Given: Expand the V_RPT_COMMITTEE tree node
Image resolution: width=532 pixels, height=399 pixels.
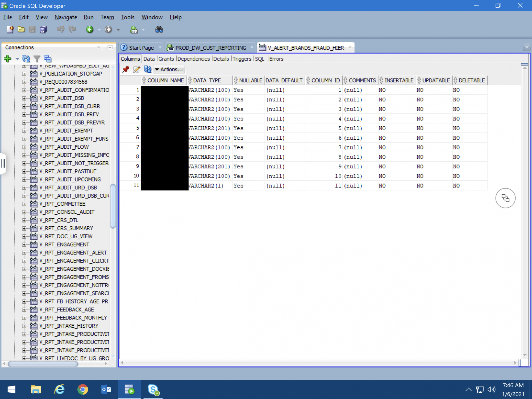Looking at the screenshot, I should coord(24,204).
